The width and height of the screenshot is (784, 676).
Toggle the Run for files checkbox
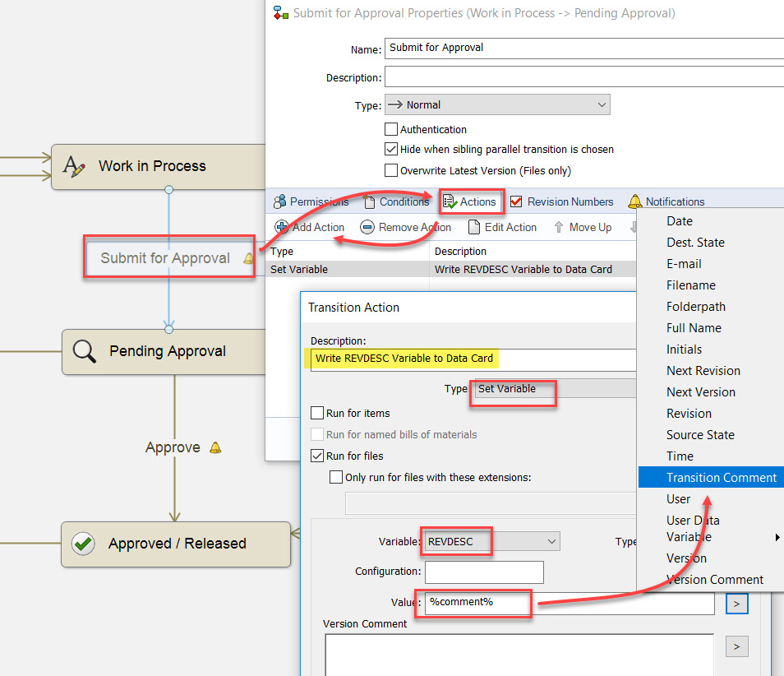pos(317,456)
